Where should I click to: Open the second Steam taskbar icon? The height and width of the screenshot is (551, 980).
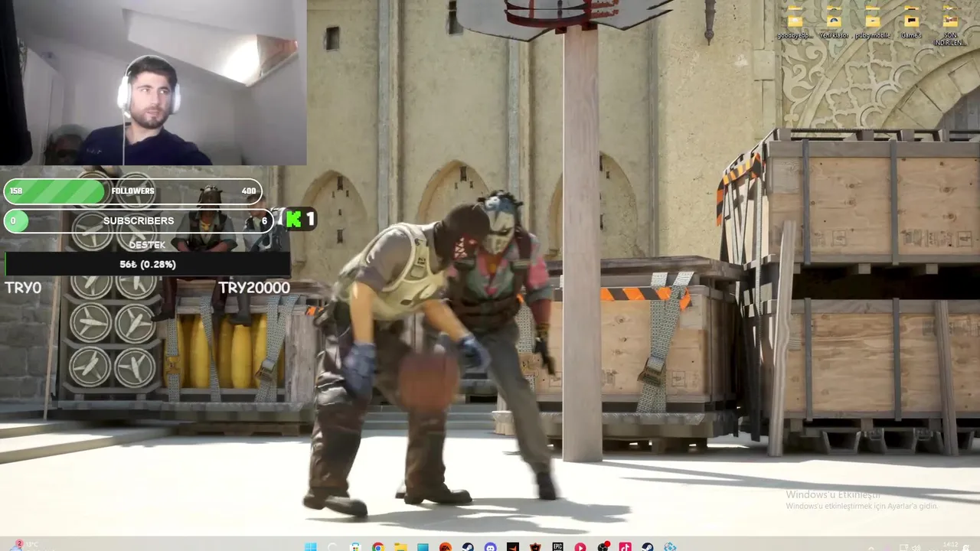coord(648,547)
